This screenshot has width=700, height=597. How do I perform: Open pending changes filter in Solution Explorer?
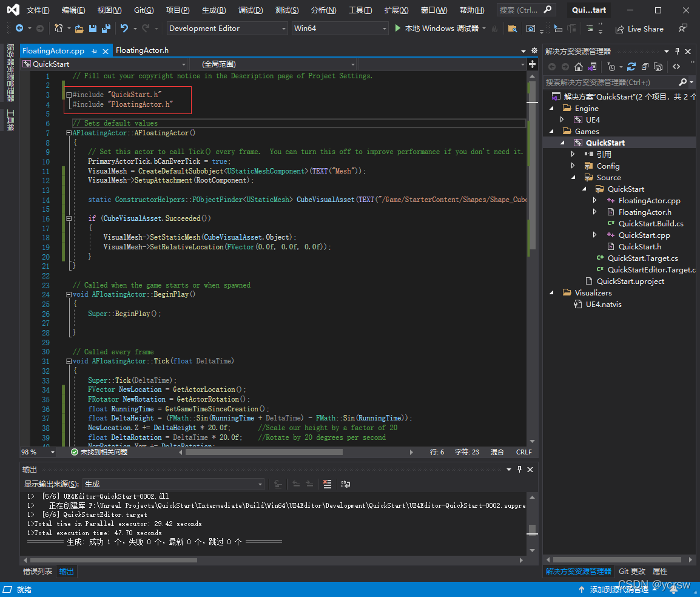[611, 67]
